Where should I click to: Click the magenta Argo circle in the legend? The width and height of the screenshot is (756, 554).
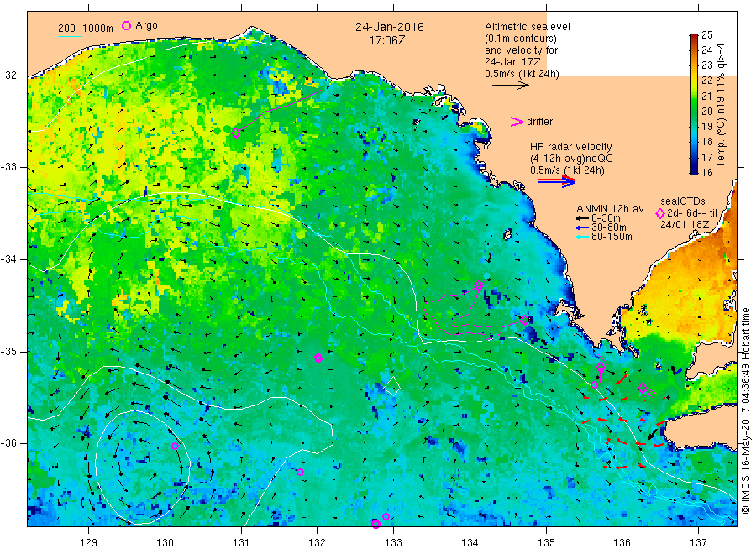click(x=126, y=25)
